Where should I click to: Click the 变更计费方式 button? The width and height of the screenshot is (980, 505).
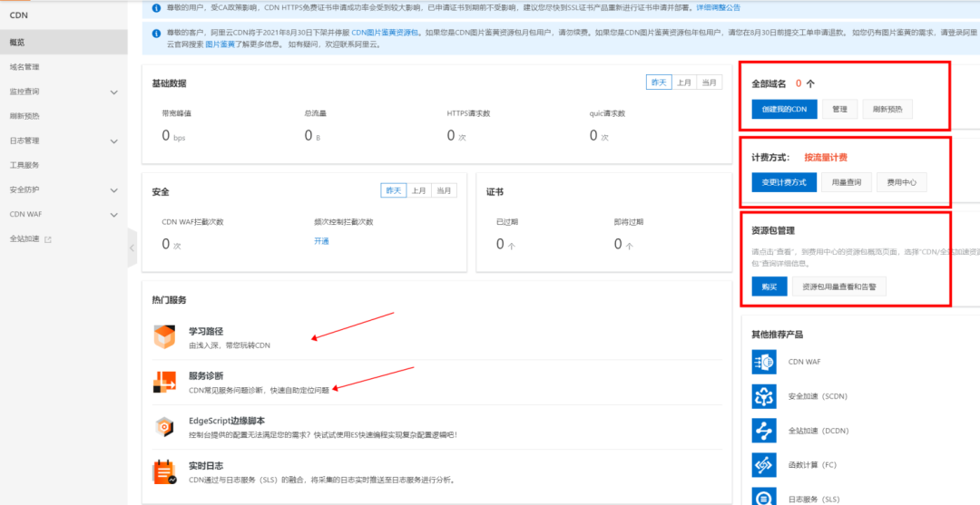click(x=784, y=182)
